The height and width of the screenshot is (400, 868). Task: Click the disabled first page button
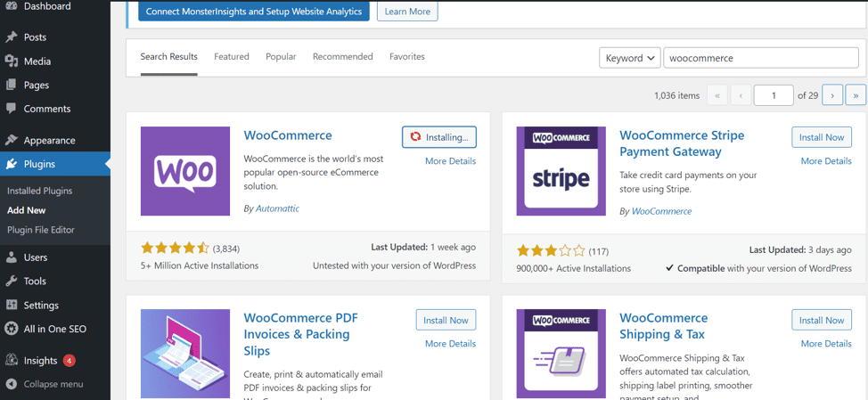click(x=717, y=95)
